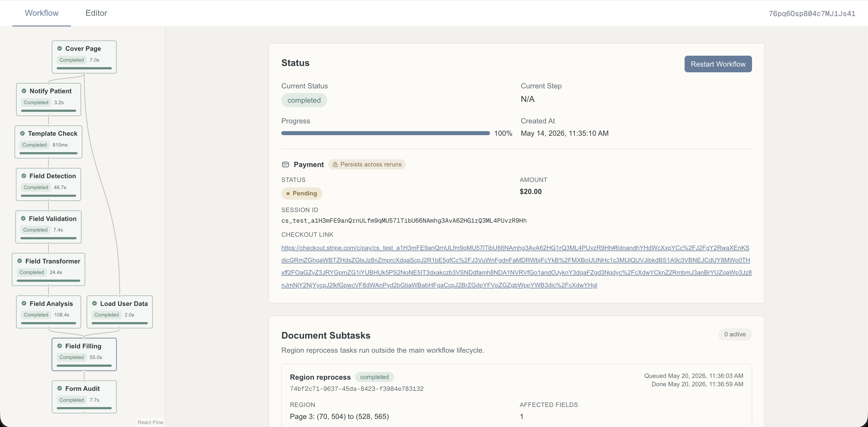
Task: Click the Pending payment status badge
Action: click(x=302, y=193)
